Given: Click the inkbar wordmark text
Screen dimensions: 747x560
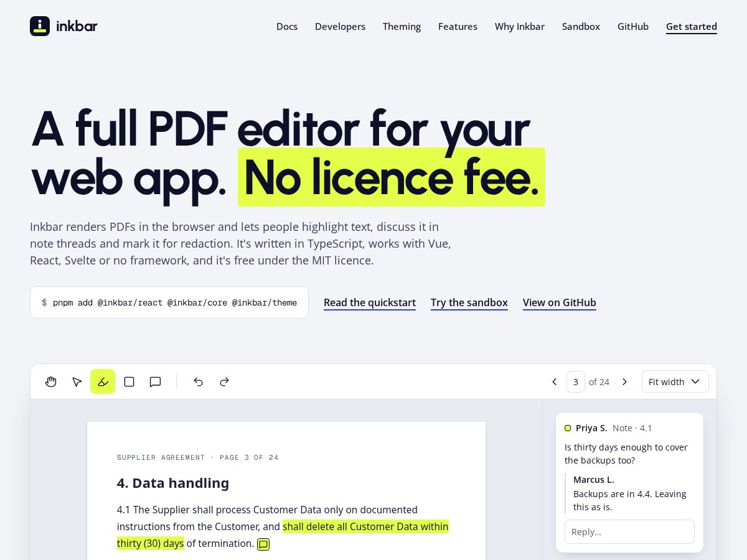Looking at the screenshot, I should click(x=77, y=26).
